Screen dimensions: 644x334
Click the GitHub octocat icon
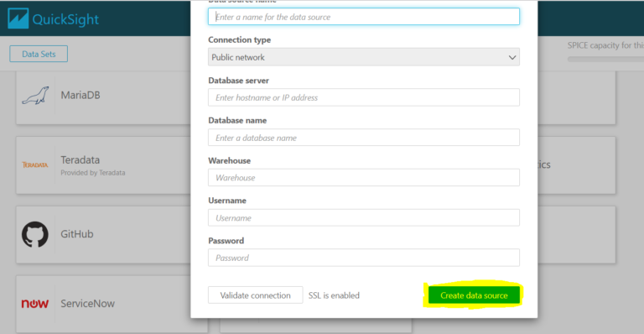coord(35,234)
